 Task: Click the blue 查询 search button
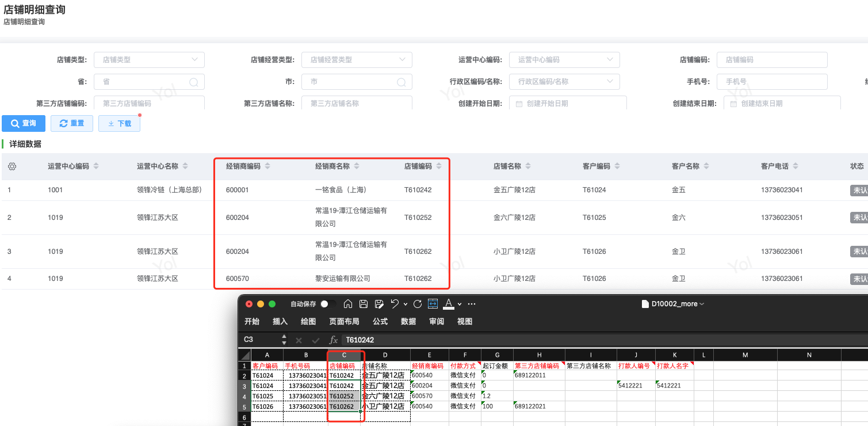click(x=24, y=123)
